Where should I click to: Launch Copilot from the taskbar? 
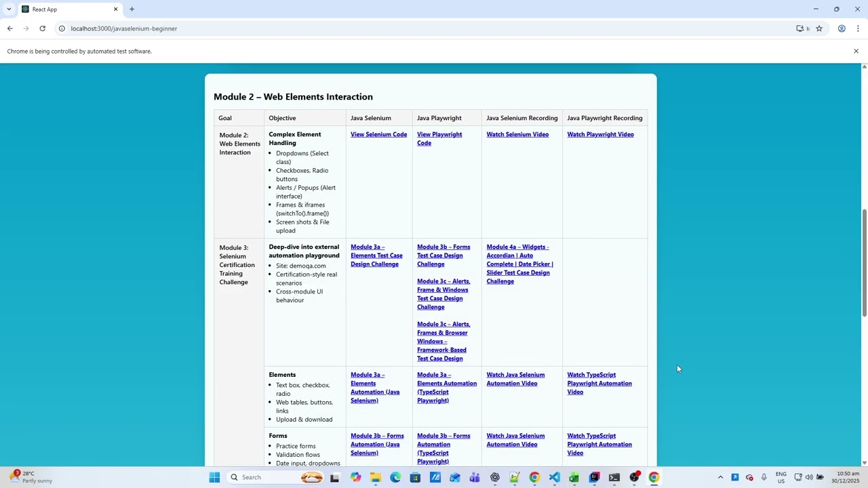tap(355, 477)
